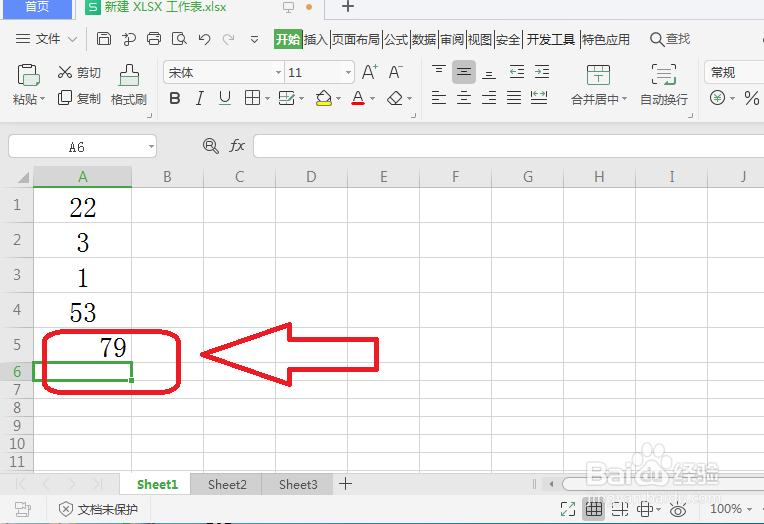Click Merge and Center (合并居中)
764x524 pixels.
(598, 85)
